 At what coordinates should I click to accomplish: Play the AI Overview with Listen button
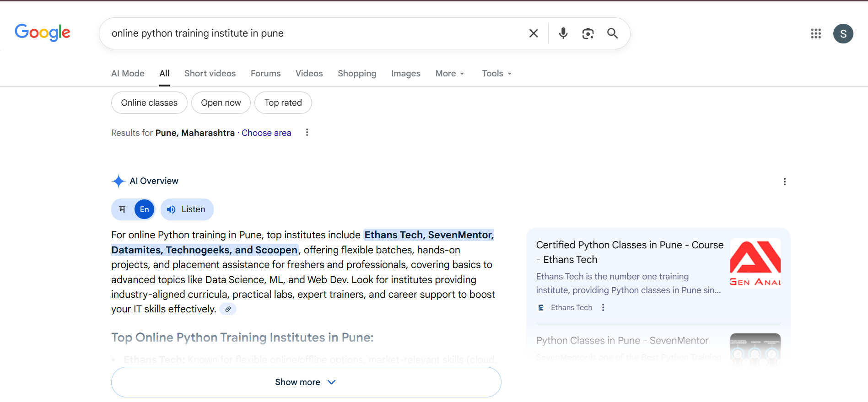click(187, 209)
